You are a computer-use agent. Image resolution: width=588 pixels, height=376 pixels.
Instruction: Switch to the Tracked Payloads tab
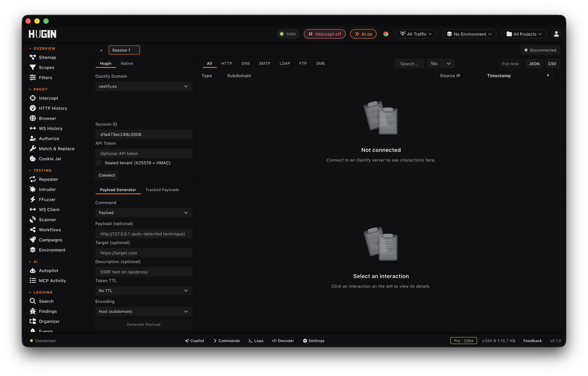point(162,190)
